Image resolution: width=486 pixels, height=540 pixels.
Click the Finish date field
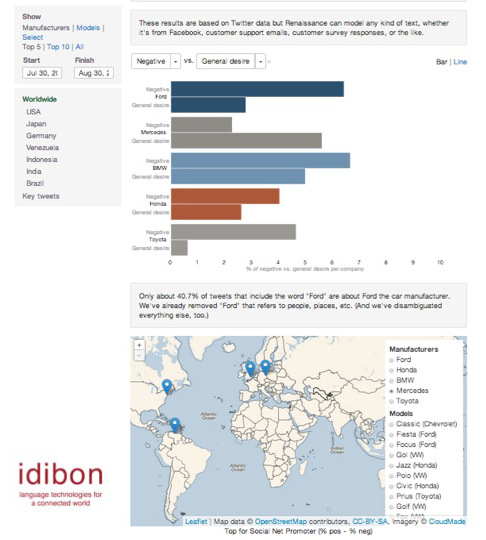click(94, 73)
